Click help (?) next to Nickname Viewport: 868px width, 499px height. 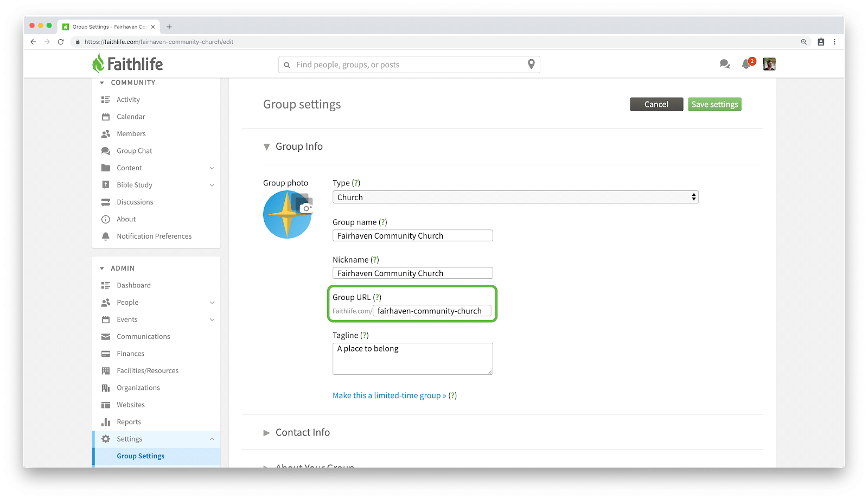[375, 260]
